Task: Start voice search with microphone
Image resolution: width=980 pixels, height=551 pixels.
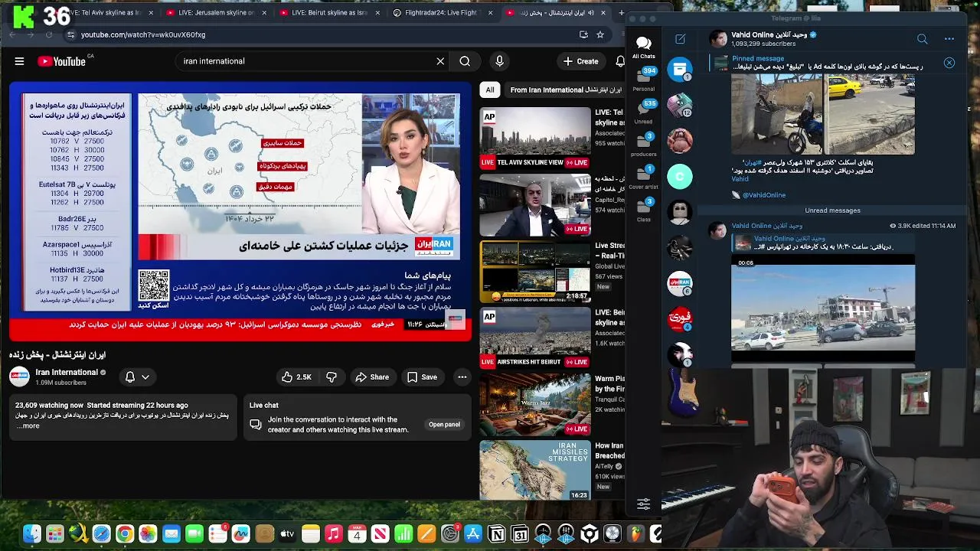Action: 499,61
